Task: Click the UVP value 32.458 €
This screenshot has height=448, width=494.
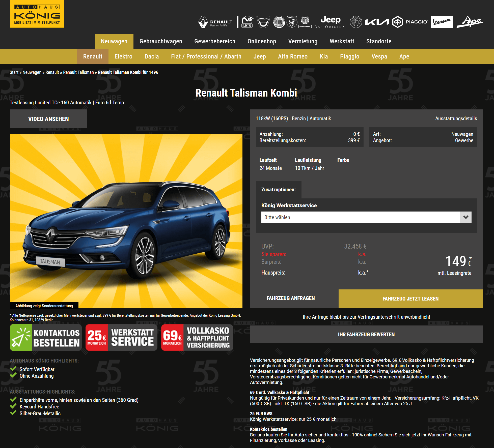Action: (x=355, y=246)
